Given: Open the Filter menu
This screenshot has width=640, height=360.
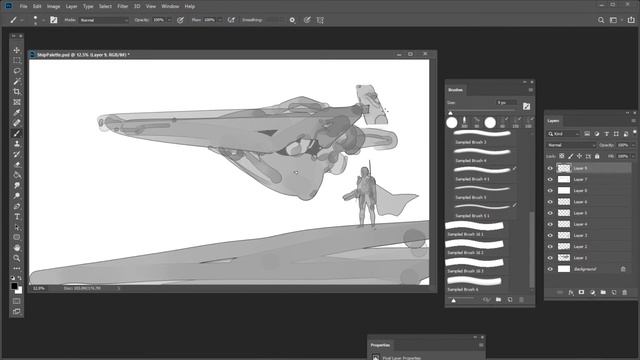Looking at the screenshot, I should (x=123, y=6).
